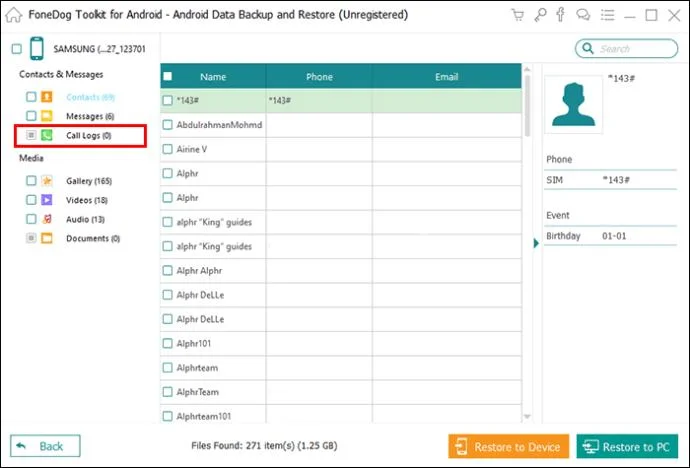Click Files Found 271 item(s) status text
690x468 pixels.
(264, 446)
